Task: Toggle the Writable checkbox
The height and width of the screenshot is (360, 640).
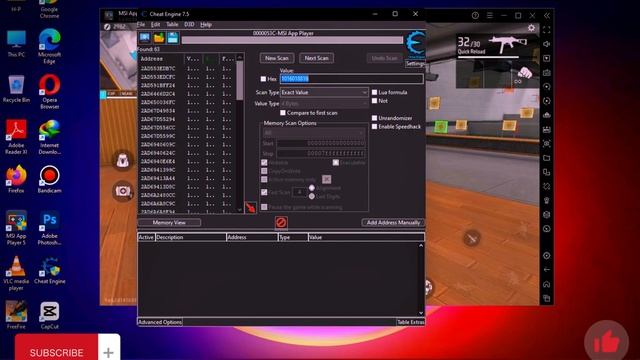Action: pos(264,162)
